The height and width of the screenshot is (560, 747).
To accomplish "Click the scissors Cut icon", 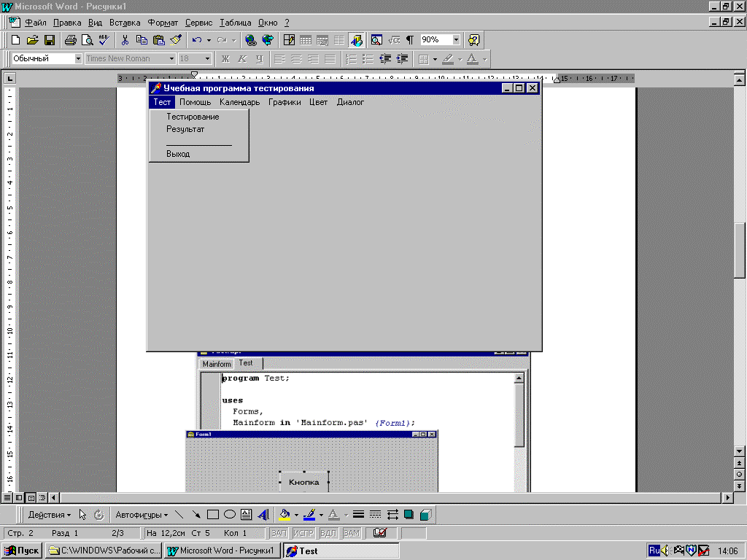I will coord(125,41).
